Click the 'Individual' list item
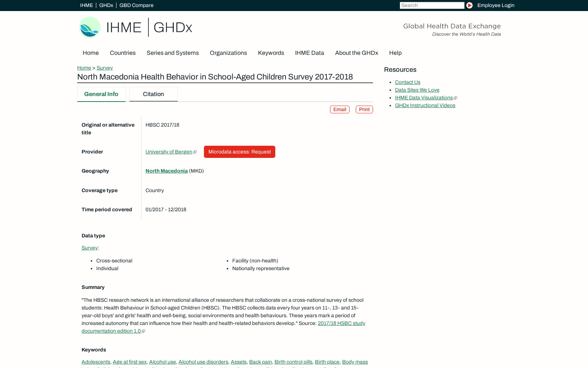Image resolution: width=588 pixels, height=368 pixels. (x=107, y=268)
